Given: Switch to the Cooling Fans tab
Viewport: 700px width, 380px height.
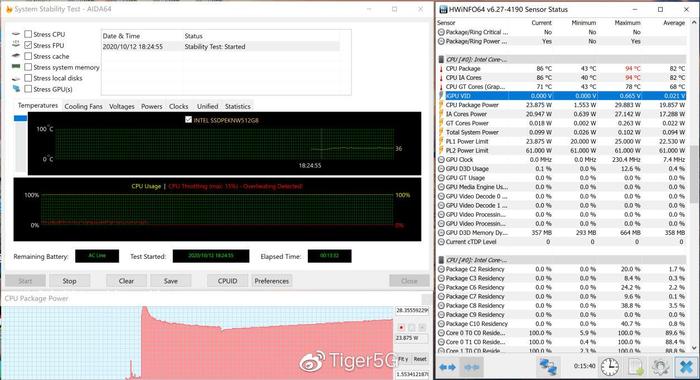Looking at the screenshot, I should point(83,106).
